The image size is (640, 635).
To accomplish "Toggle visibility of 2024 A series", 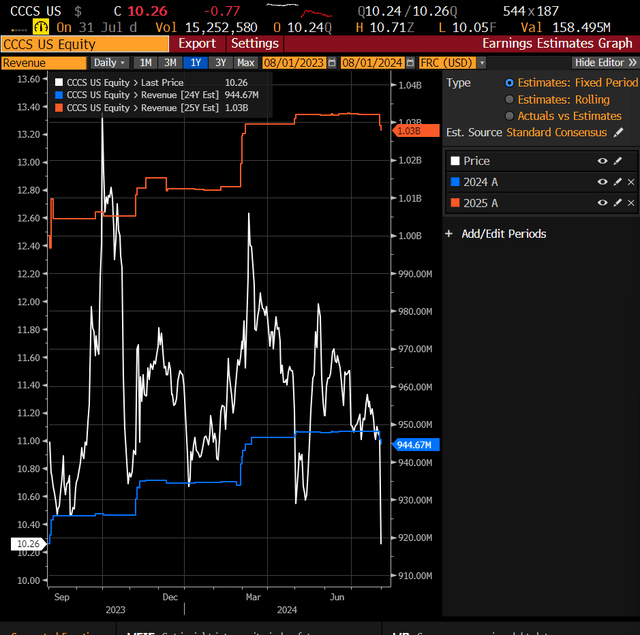I will [602, 182].
